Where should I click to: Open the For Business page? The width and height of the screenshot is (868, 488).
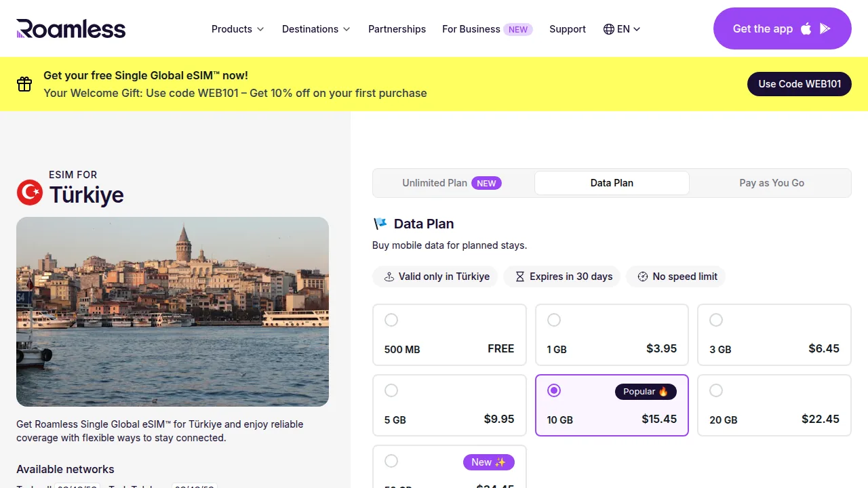point(488,29)
